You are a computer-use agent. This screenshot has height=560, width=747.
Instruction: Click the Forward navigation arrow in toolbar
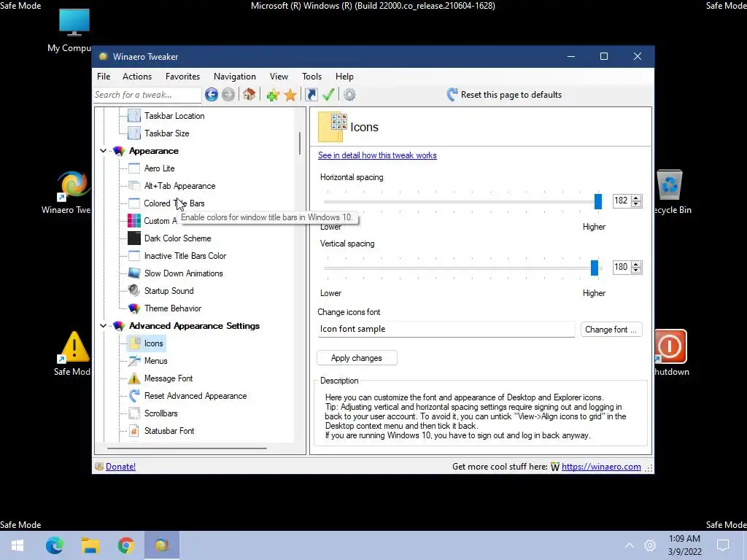click(x=228, y=95)
